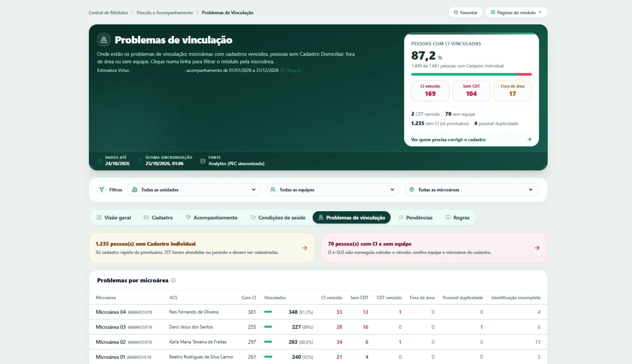Click the calendar icon by Dados até

pos(100,161)
